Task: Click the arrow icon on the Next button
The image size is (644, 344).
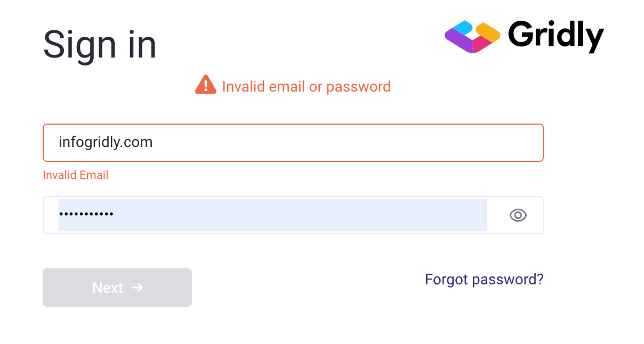Action: (x=138, y=288)
